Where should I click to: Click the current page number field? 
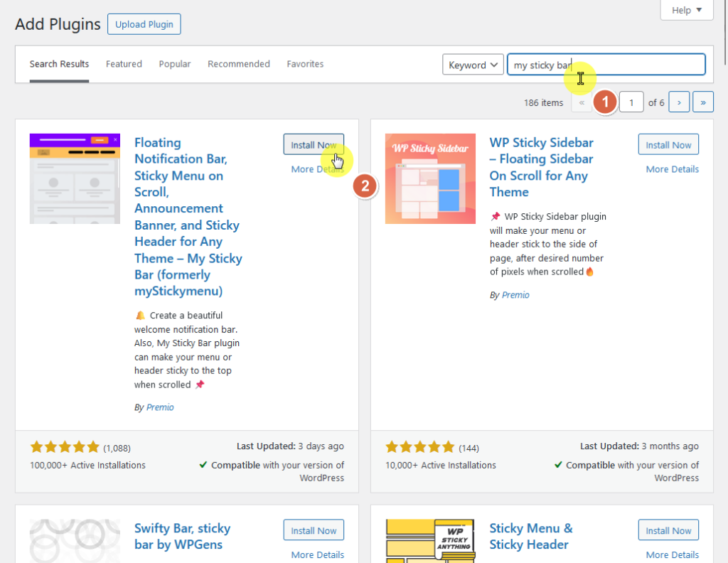(x=631, y=102)
